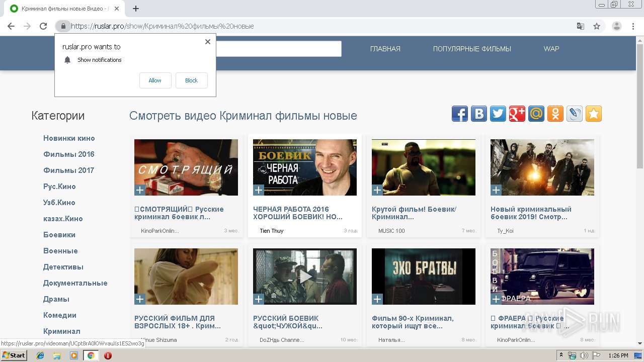
Task: Select казах.Кино category
Action: click(x=63, y=219)
